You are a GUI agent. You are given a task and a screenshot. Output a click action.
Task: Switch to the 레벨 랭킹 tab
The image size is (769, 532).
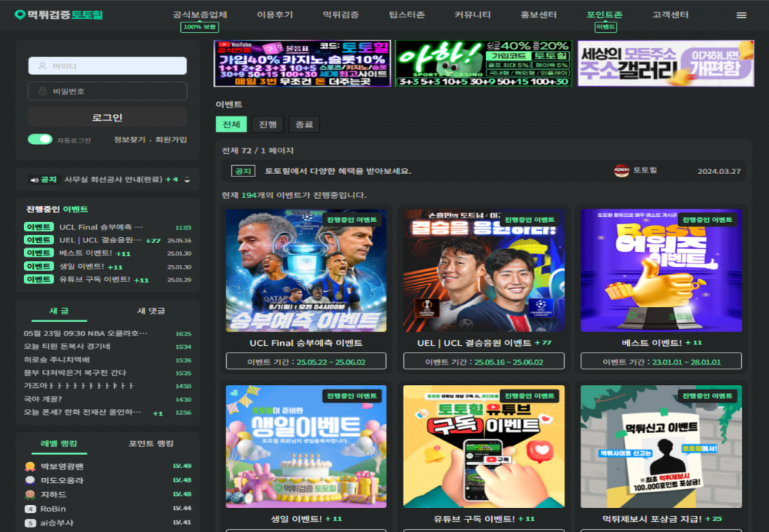[x=59, y=443]
